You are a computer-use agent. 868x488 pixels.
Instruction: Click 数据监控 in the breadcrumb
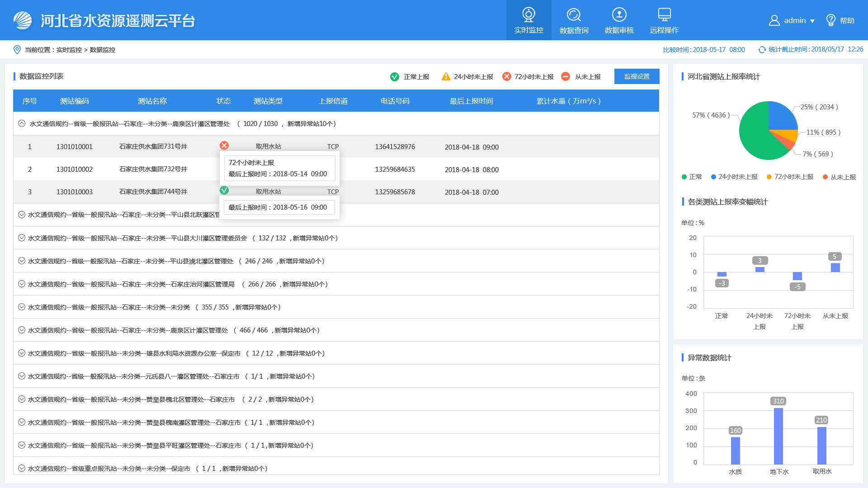[102, 50]
